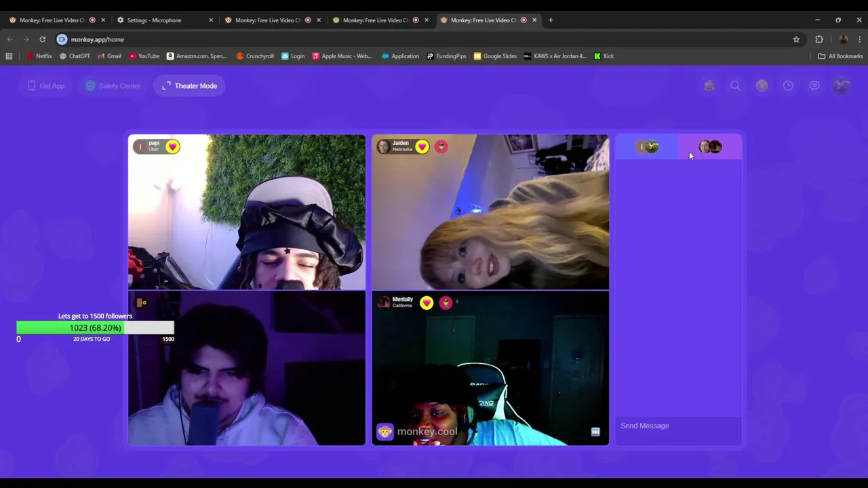
Task: Click the small door icon in bottom-left video
Action: pyautogui.click(x=141, y=302)
